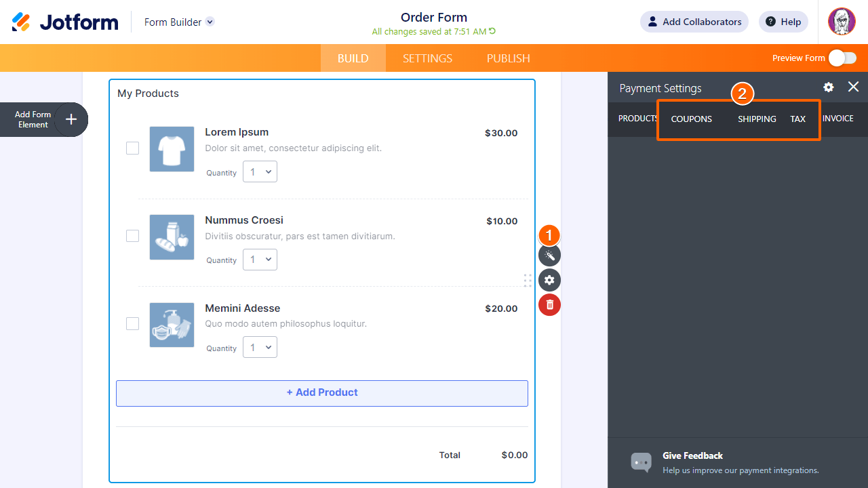Click the revision history icon next to the saved time
Image resolution: width=868 pixels, height=488 pixels.
tap(492, 31)
